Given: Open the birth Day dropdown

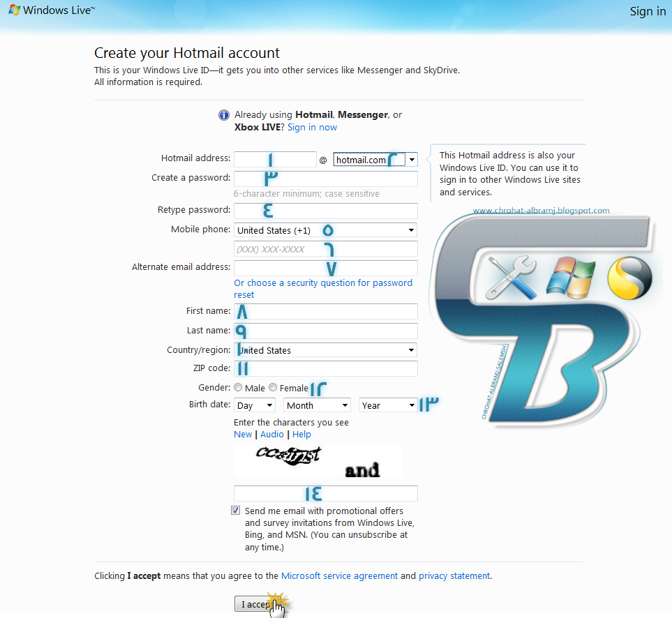Looking at the screenshot, I should (254, 405).
